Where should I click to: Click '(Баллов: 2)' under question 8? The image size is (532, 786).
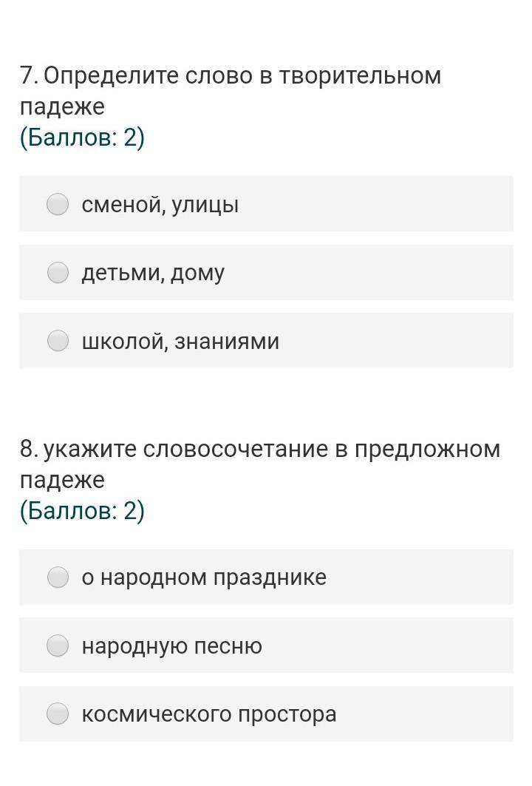click(82, 511)
